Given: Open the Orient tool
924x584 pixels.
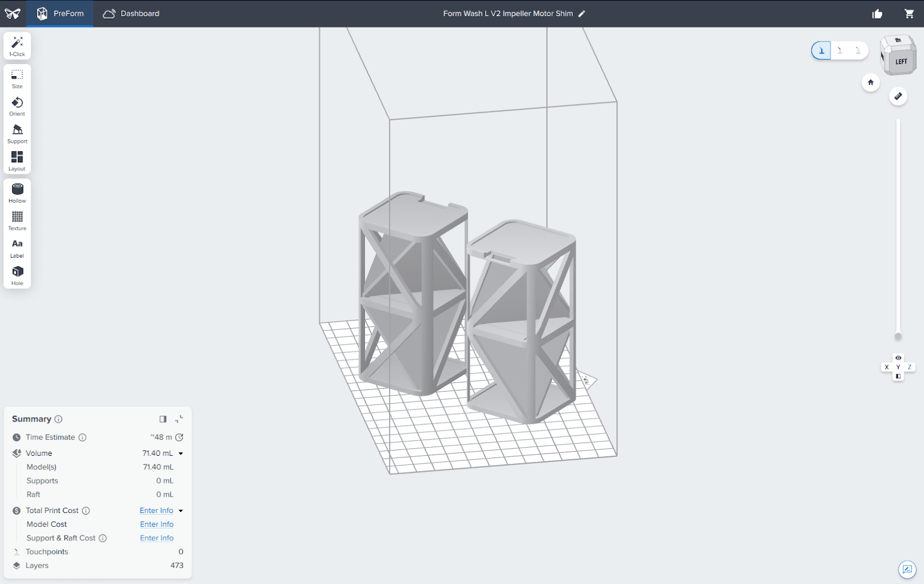Looking at the screenshot, I should [x=17, y=106].
